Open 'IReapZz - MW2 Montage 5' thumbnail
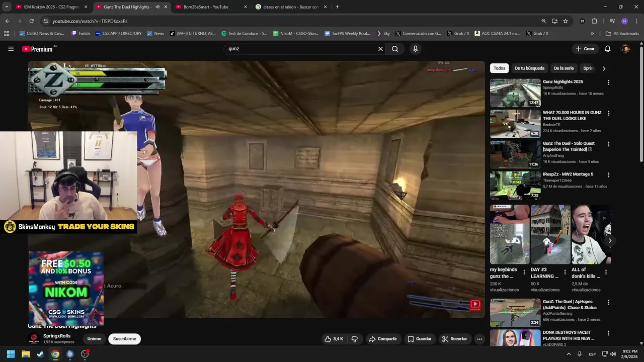The image size is (644, 362). pyautogui.click(x=515, y=185)
